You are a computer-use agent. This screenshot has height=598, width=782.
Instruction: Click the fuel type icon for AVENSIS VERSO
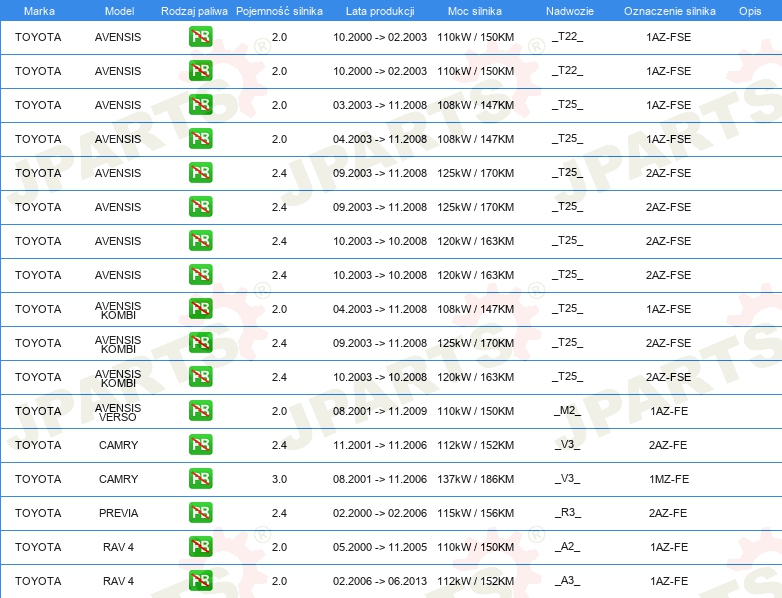click(200, 410)
